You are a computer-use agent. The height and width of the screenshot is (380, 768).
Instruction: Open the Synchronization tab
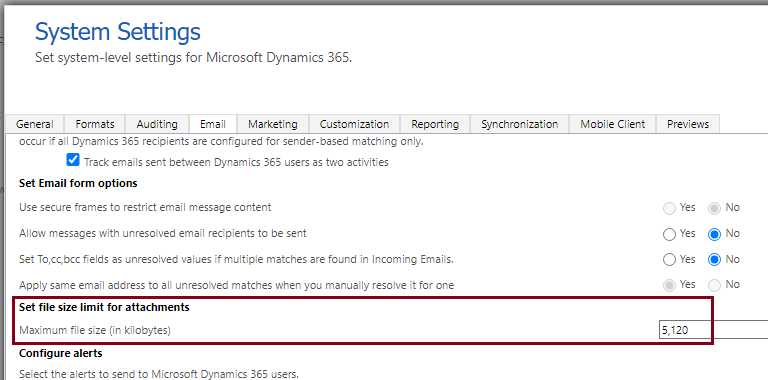519,124
